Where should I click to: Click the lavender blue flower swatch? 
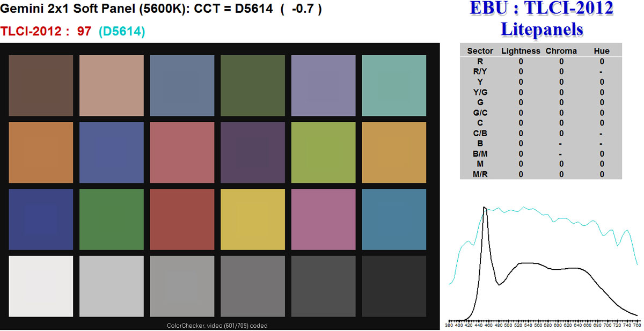324,85
